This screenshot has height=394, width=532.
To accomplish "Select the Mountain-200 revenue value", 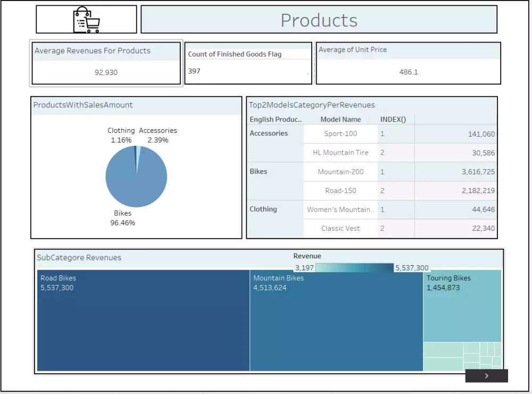I will (478, 172).
